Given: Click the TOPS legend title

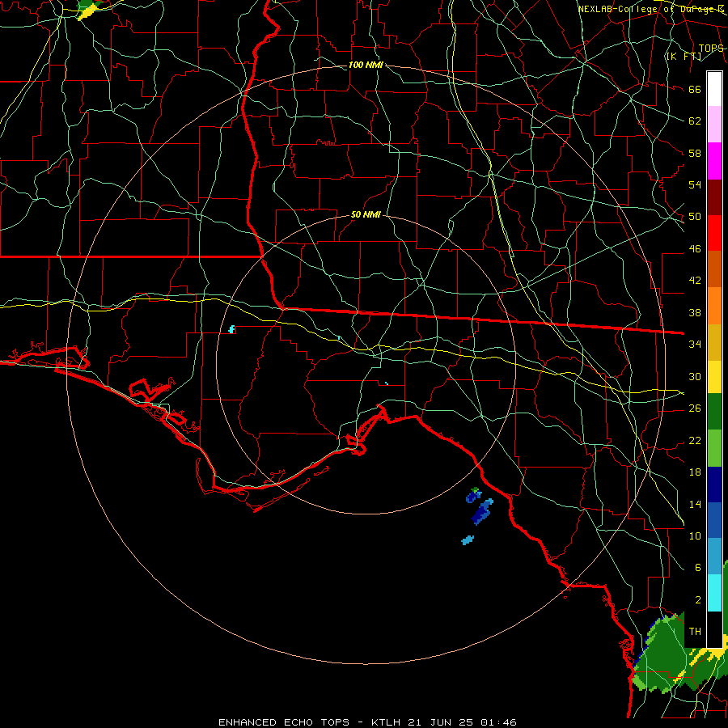Looking at the screenshot, I should pyautogui.click(x=711, y=49).
